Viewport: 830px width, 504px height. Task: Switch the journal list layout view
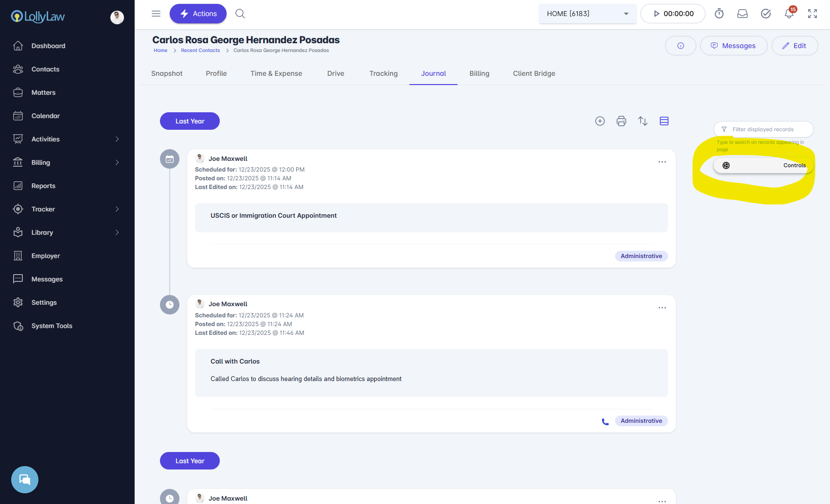click(x=664, y=121)
